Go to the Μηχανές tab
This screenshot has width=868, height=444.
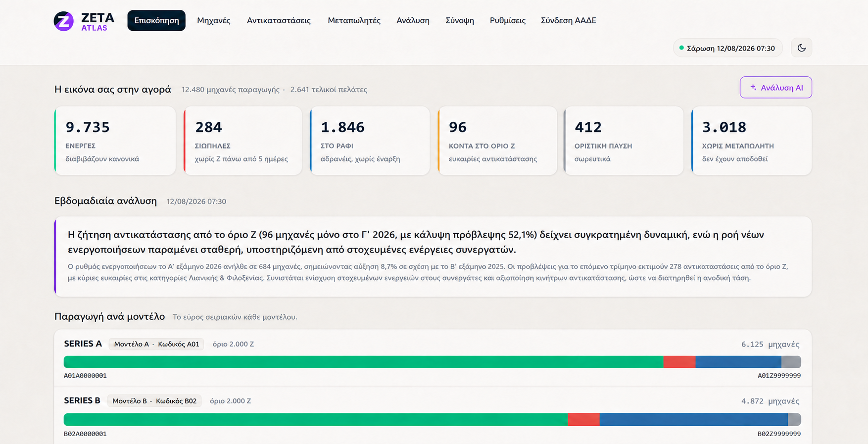point(214,20)
